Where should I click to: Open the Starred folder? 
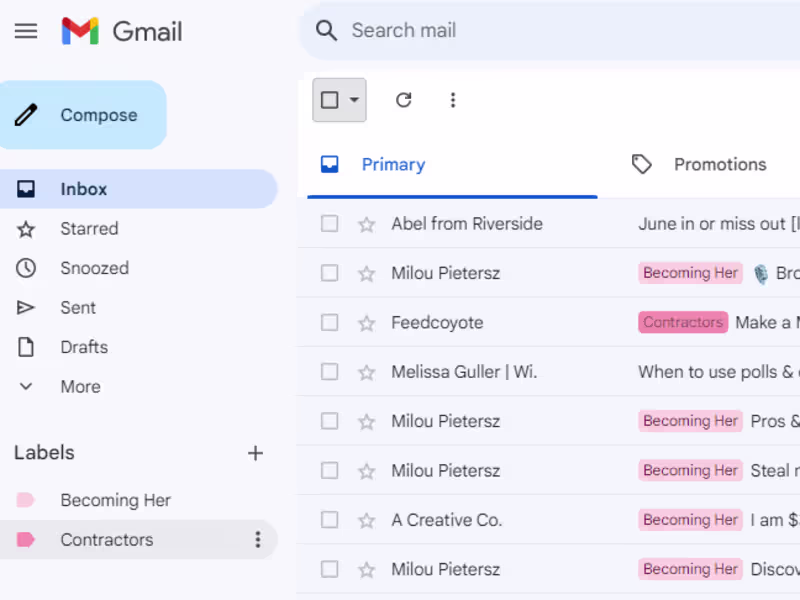89,229
